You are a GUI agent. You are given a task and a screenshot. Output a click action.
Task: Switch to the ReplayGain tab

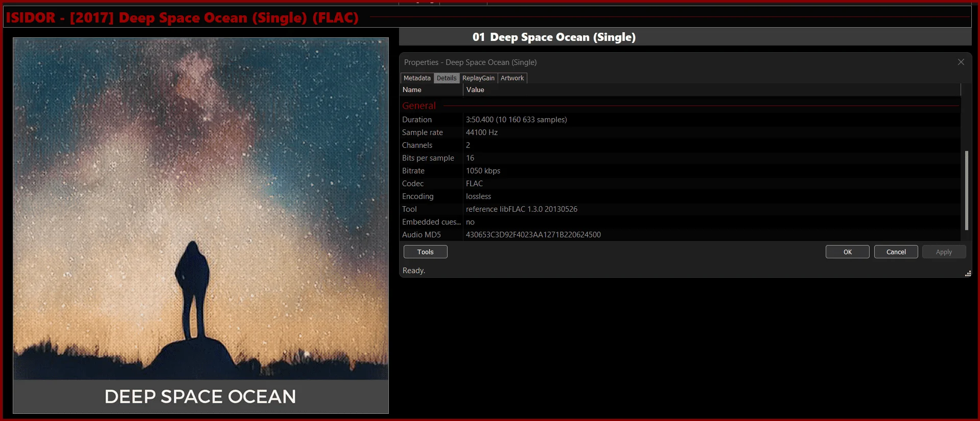click(478, 78)
